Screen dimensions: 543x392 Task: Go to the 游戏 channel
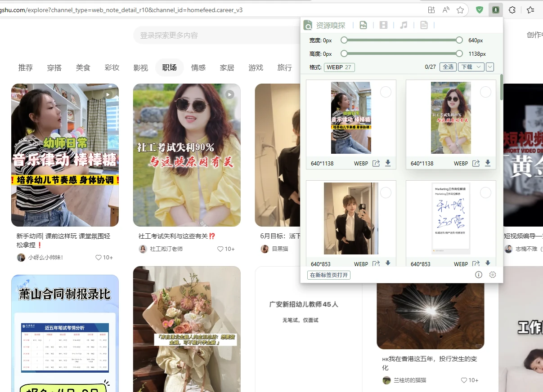(x=256, y=67)
